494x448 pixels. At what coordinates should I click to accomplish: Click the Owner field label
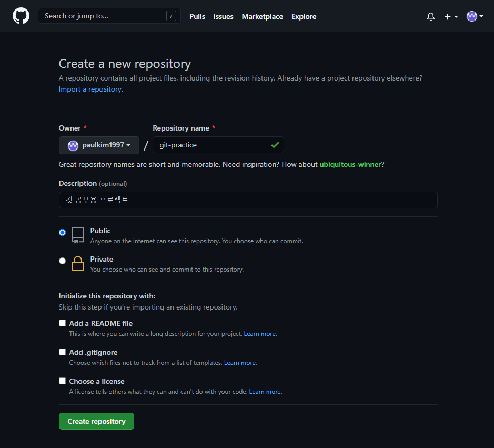pyautogui.click(x=69, y=128)
